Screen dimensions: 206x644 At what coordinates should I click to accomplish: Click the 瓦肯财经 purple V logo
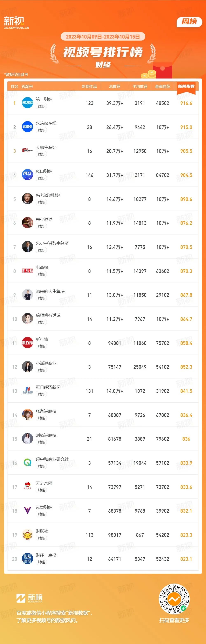click(x=28, y=511)
